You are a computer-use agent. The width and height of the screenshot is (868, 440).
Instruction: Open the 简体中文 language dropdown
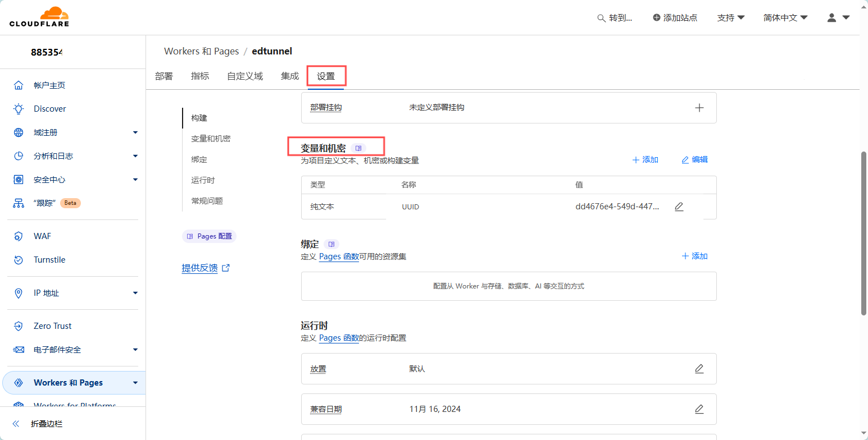[x=785, y=18]
